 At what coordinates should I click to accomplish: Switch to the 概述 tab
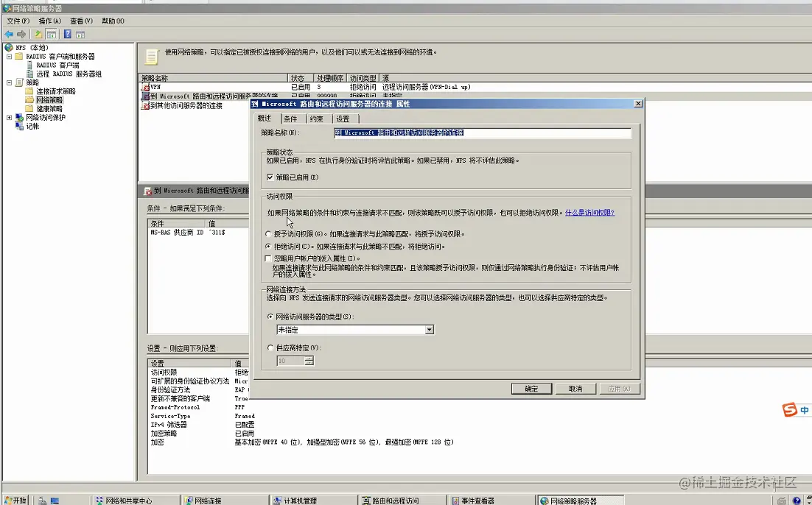coord(265,119)
